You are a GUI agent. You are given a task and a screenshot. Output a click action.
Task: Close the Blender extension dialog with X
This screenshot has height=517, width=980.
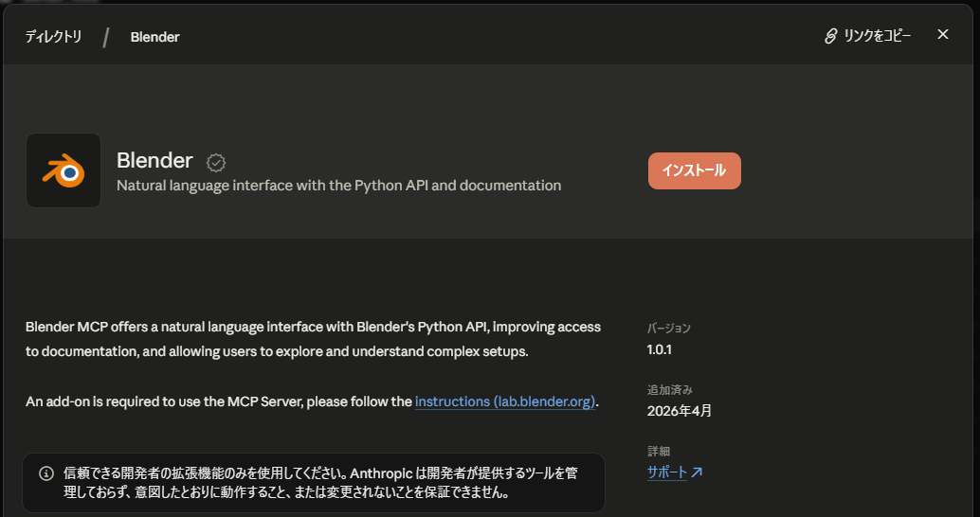pyautogui.click(x=942, y=34)
